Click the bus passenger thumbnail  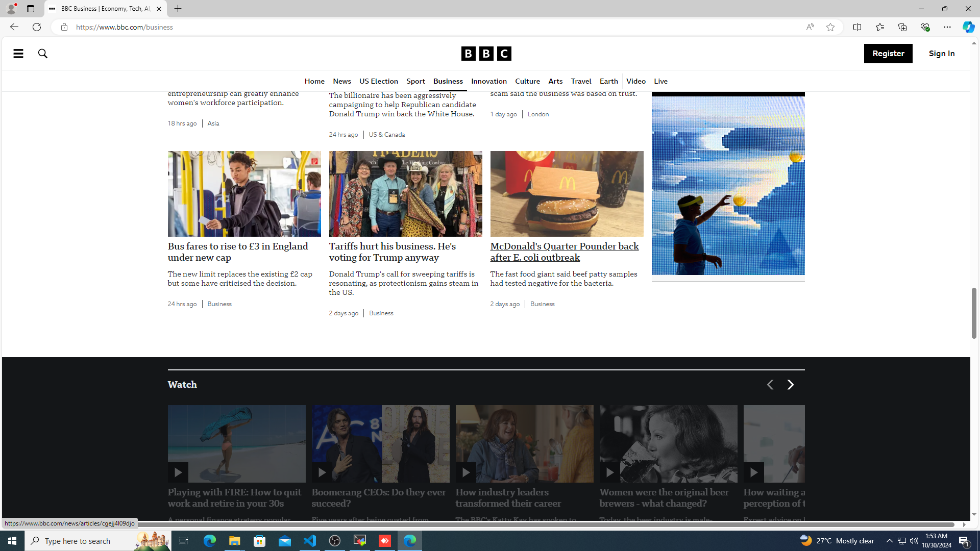click(x=244, y=194)
